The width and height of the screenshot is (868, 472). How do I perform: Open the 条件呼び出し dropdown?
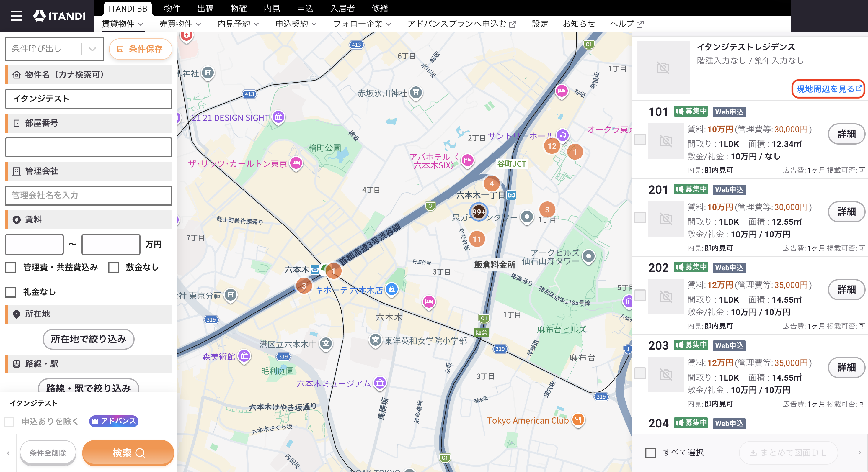click(x=55, y=49)
